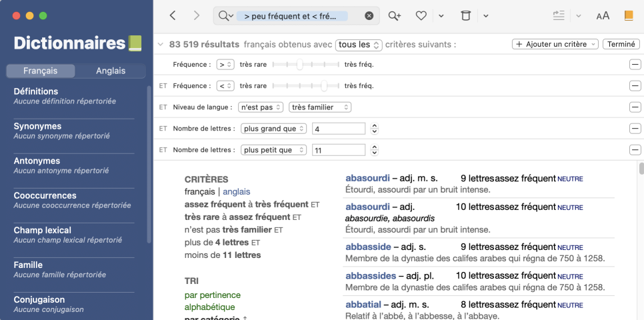Click 'abasourdie, abasourdis' inflection text
The height and width of the screenshot is (320, 644).
click(390, 218)
